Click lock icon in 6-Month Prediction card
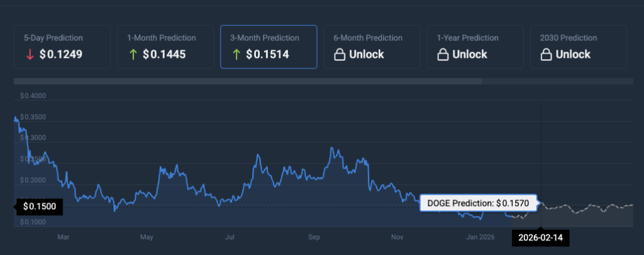This screenshot has height=255, width=644. [x=340, y=55]
